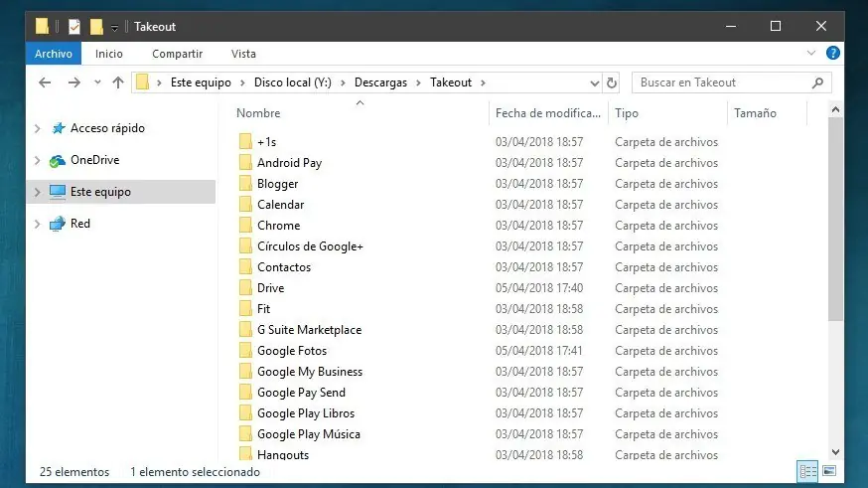Image resolution: width=868 pixels, height=488 pixels.
Task: Open address bar history dropdown
Action: 595,83
